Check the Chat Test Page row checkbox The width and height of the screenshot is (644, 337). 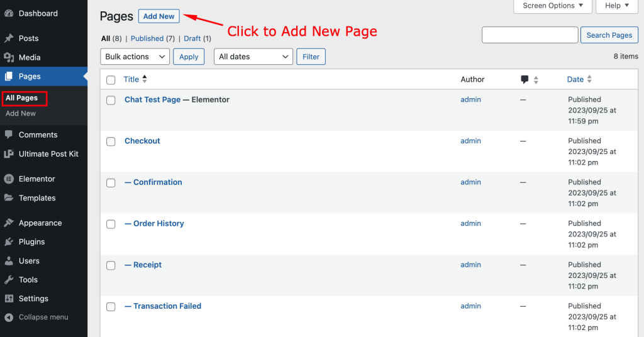(111, 100)
